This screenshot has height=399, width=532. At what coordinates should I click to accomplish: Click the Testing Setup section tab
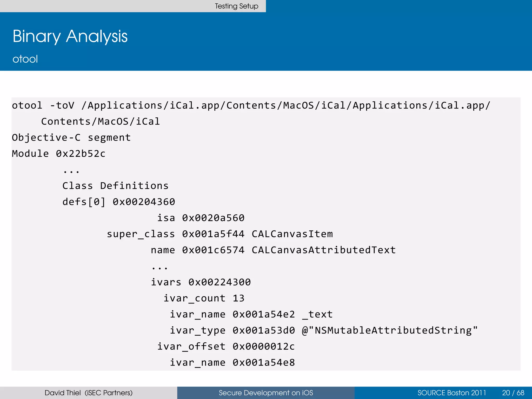click(236, 6)
